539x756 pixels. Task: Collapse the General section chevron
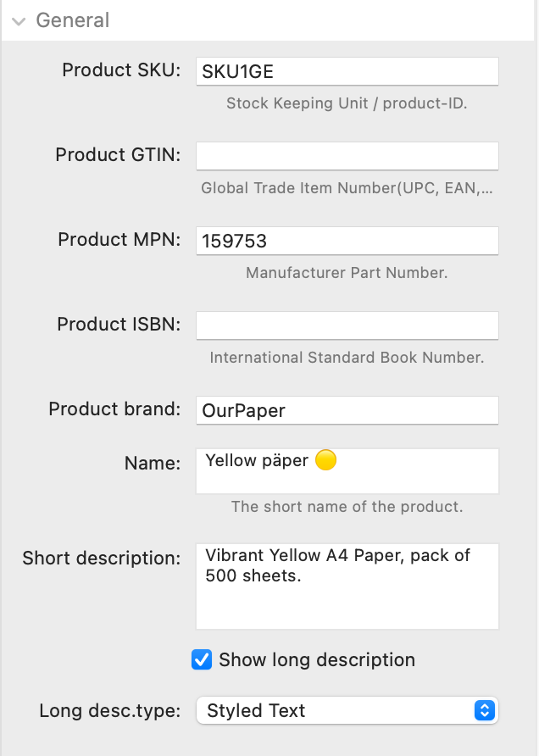pos(19,21)
